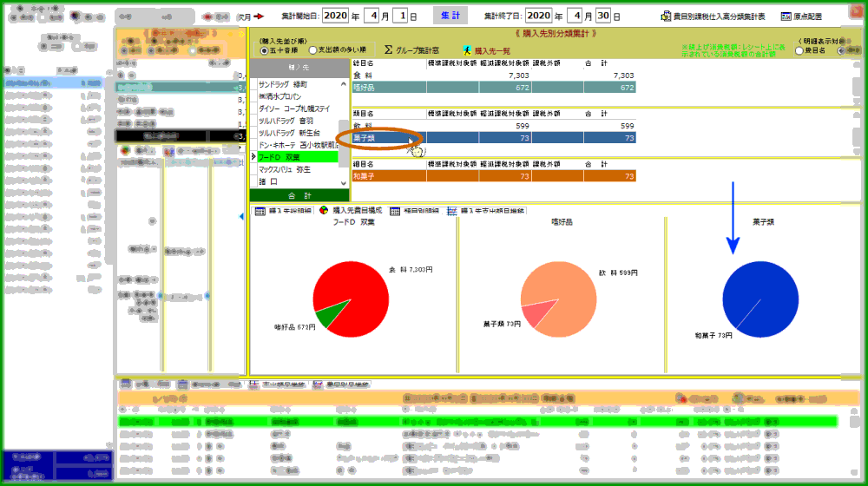The height and width of the screenshot is (486, 868).
Task: Click the 原点配置 icon
Action: (786, 16)
